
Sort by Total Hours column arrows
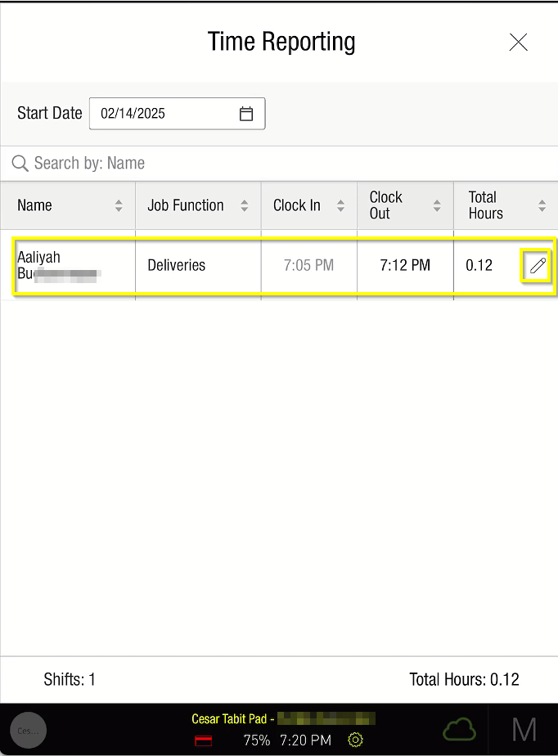542,205
